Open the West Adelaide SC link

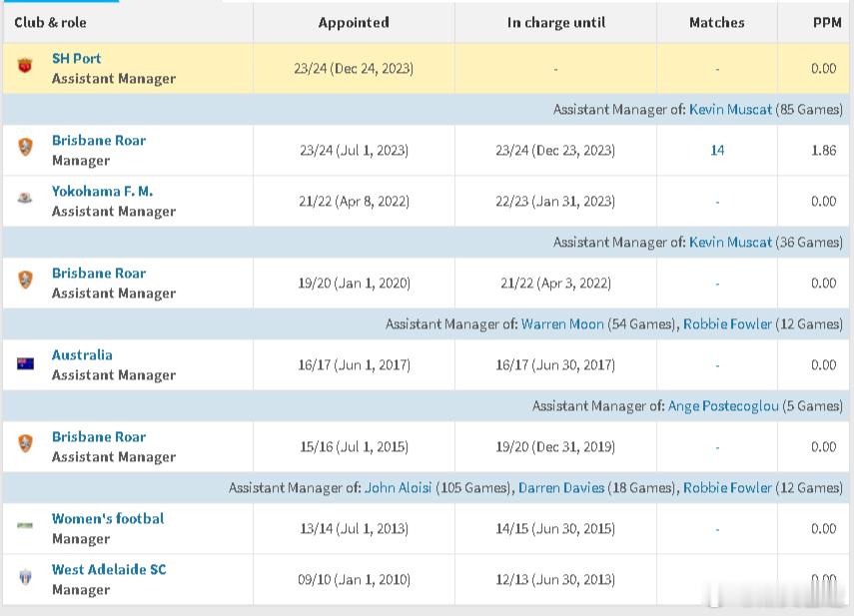point(109,569)
